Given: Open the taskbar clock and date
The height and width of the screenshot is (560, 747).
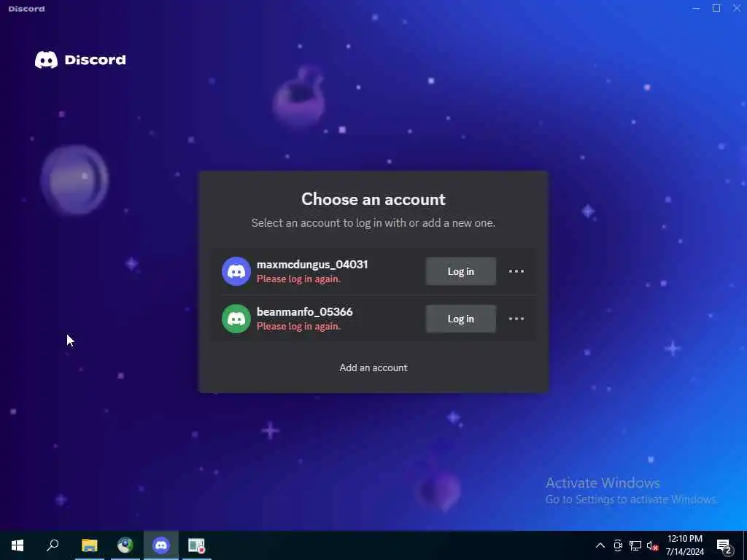Looking at the screenshot, I should point(684,545).
